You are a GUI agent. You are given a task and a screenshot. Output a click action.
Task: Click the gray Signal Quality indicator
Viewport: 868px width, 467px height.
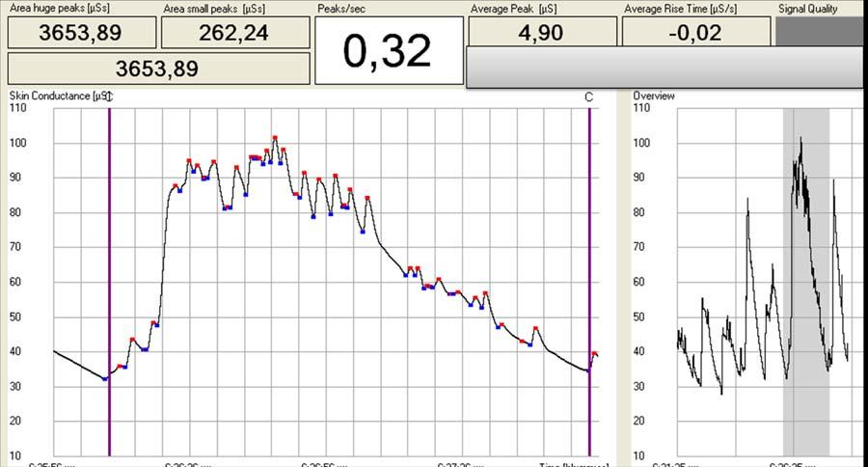pyautogui.click(x=819, y=32)
